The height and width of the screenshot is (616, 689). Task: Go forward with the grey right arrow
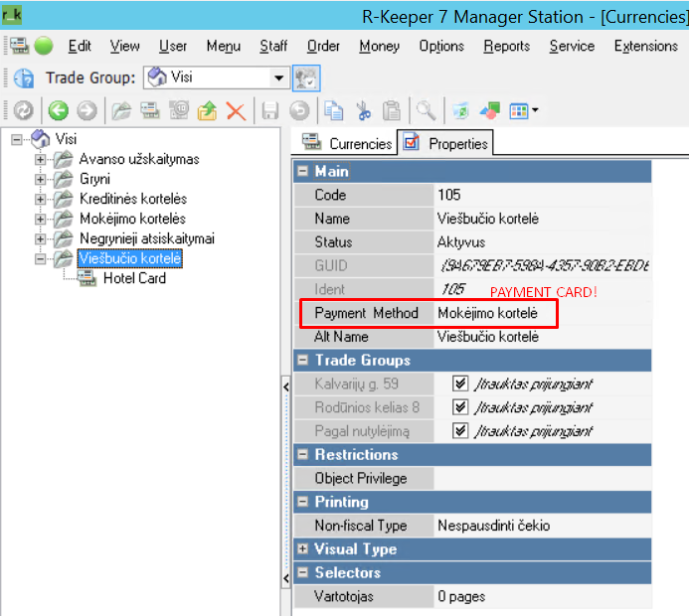(87, 110)
